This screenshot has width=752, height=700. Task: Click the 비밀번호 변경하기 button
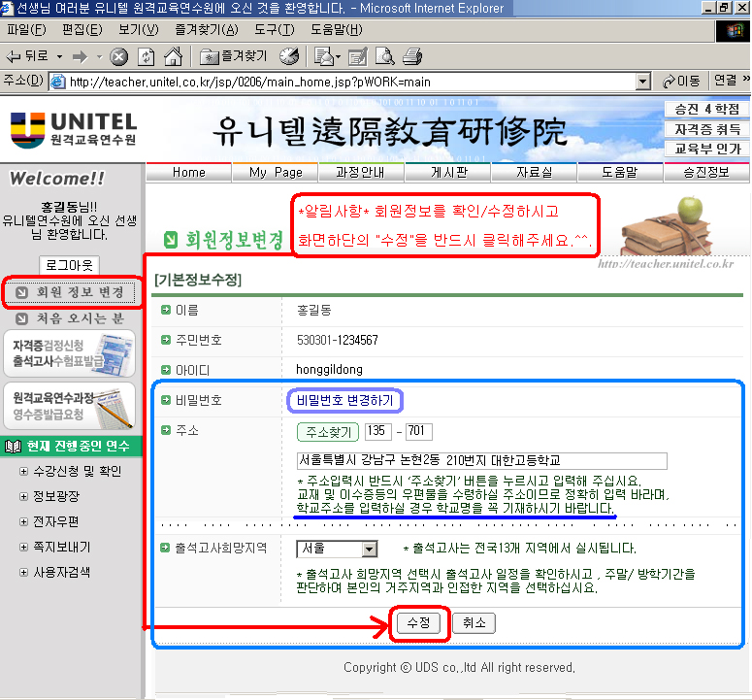(x=345, y=400)
